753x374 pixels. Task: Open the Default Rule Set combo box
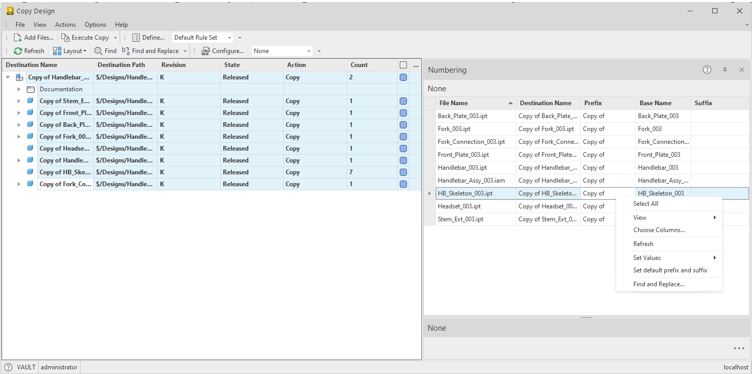point(202,37)
